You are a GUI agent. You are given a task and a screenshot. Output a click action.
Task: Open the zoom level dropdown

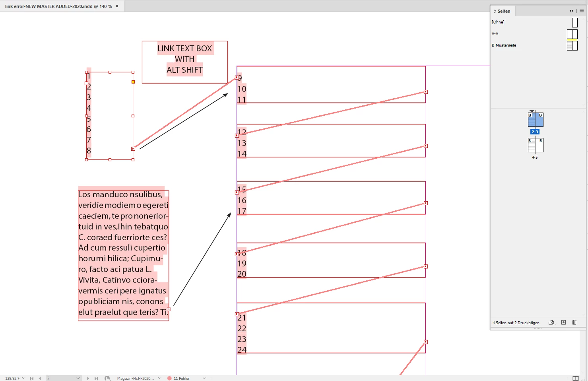(x=23, y=378)
